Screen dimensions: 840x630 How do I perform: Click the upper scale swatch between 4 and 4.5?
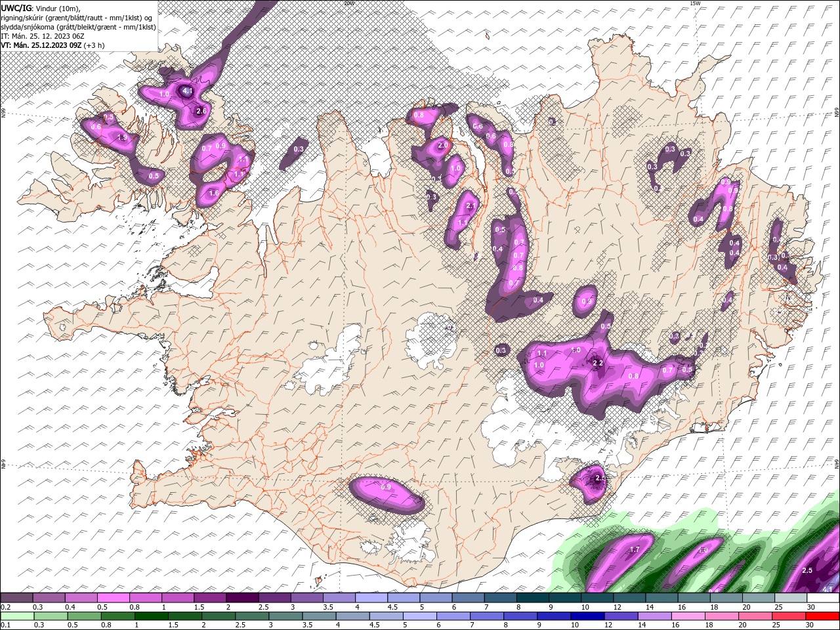tap(372, 597)
